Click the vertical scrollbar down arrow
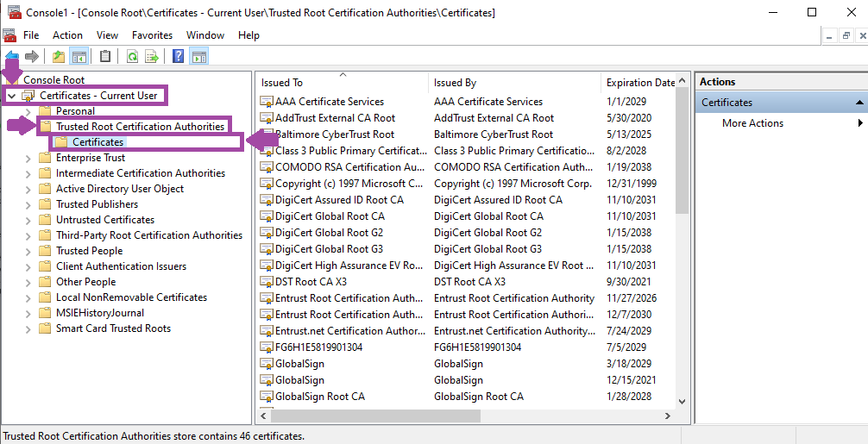The width and height of the screenshot is (868, 444). point(682,402)
